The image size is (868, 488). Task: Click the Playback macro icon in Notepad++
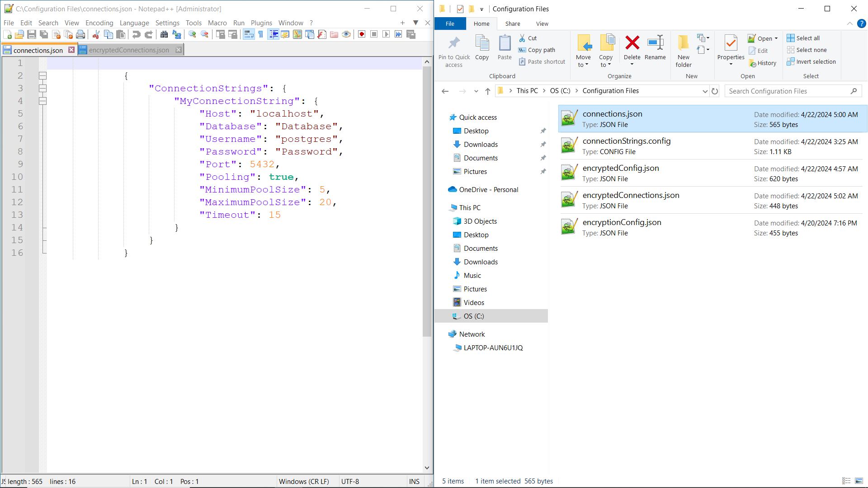point(386,35)
